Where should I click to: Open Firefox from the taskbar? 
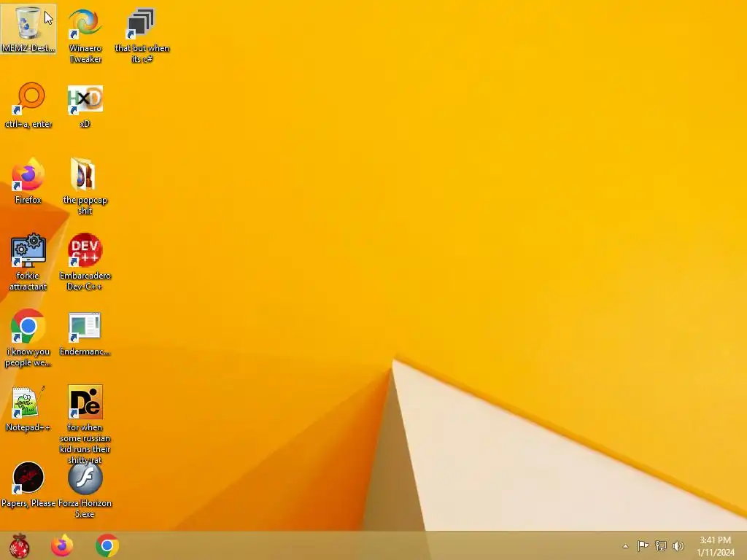[x=63, y=545]
